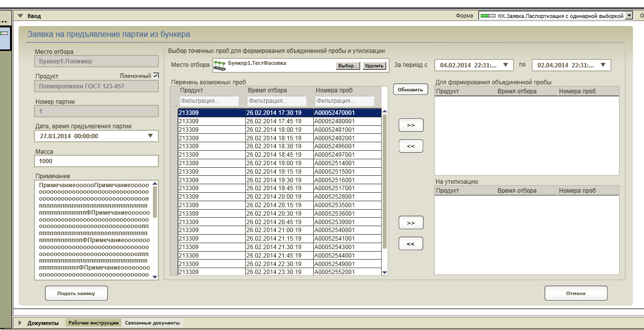
Task: Open the period end date dropdown 02.04.2014
Action: [603, 65]
